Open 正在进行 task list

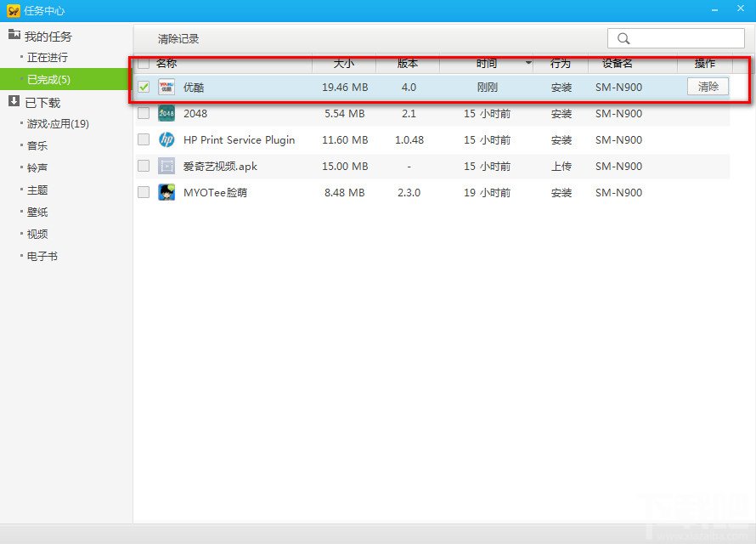48,58
